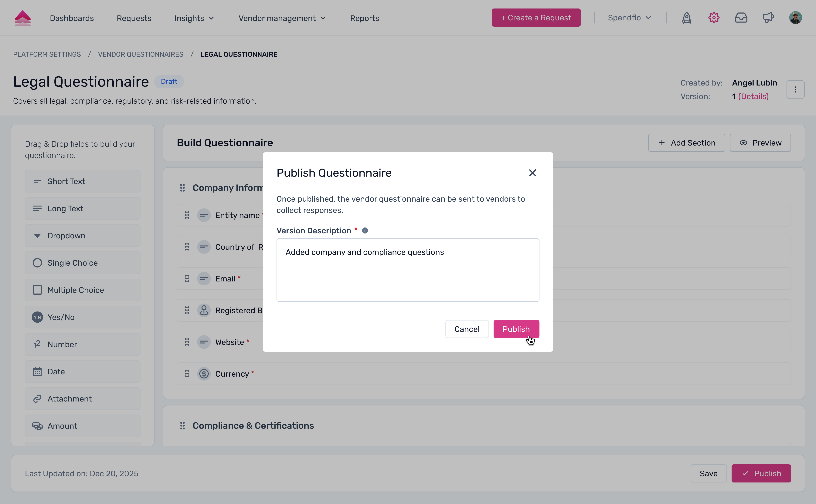816x504 pixels.
Task: Open the Requests menu item
Action: point(134,18)
